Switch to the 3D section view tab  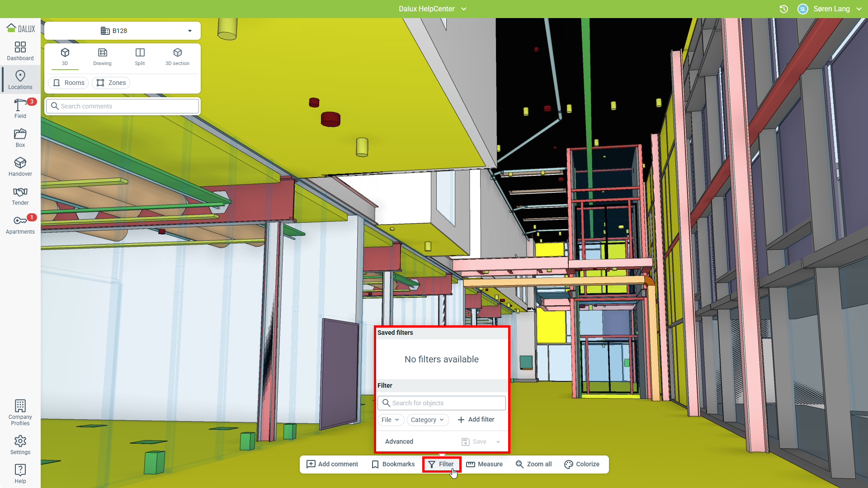[177, 57]
